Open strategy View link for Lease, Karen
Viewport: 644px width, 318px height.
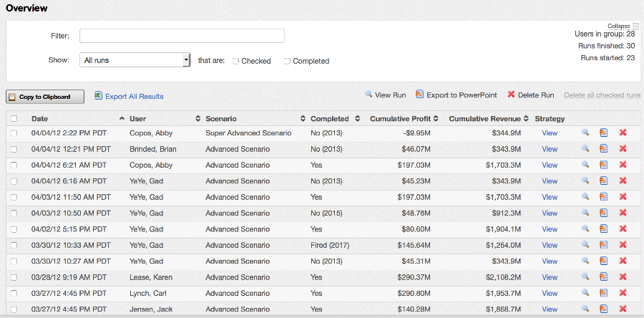click(550, 277)
